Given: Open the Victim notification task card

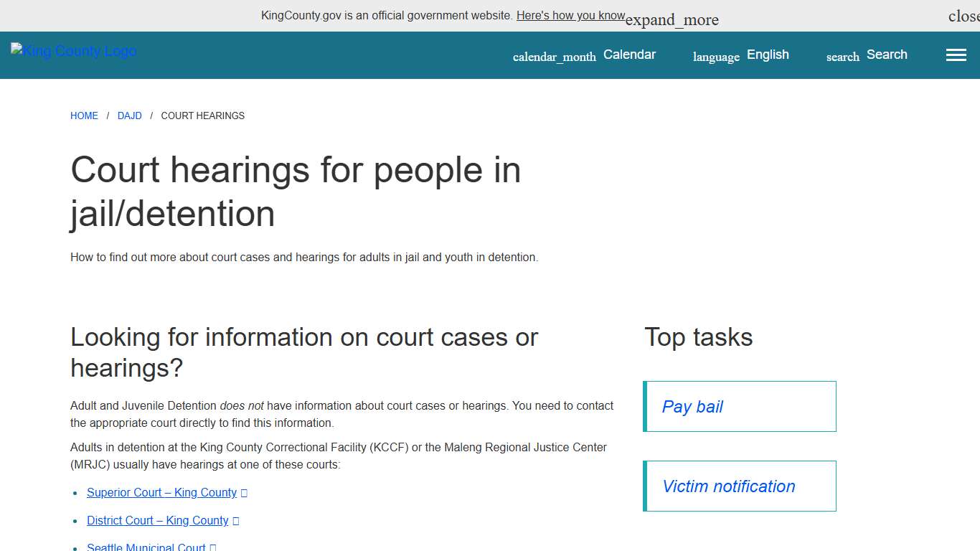Looking at the screenshot, I should tap(740, 486).
